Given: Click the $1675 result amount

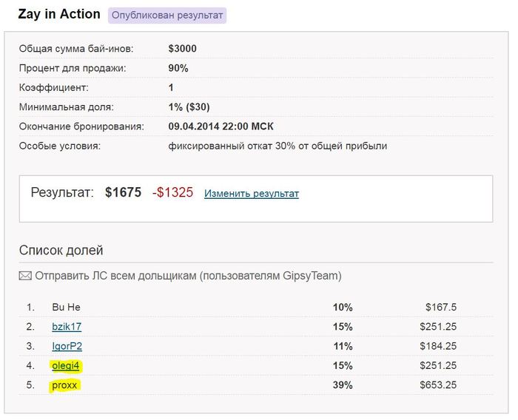Looking at the screenshot, I should tap(124, 192).
